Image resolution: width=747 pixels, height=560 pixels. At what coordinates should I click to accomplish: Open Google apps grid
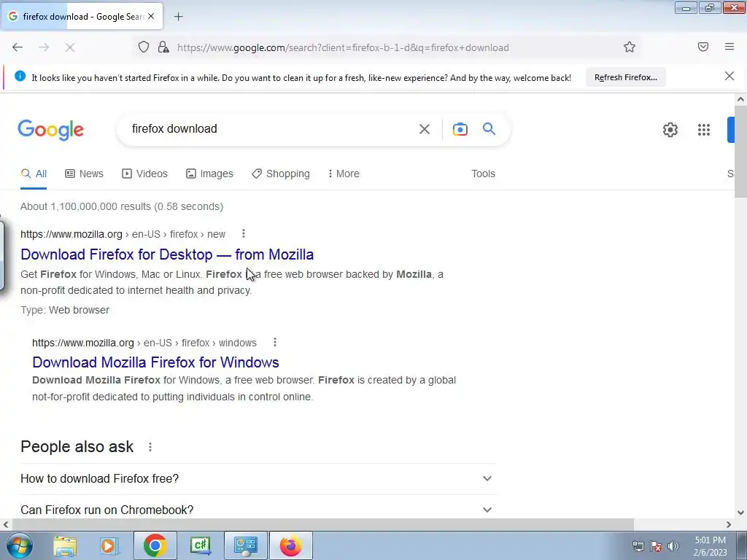704,130
